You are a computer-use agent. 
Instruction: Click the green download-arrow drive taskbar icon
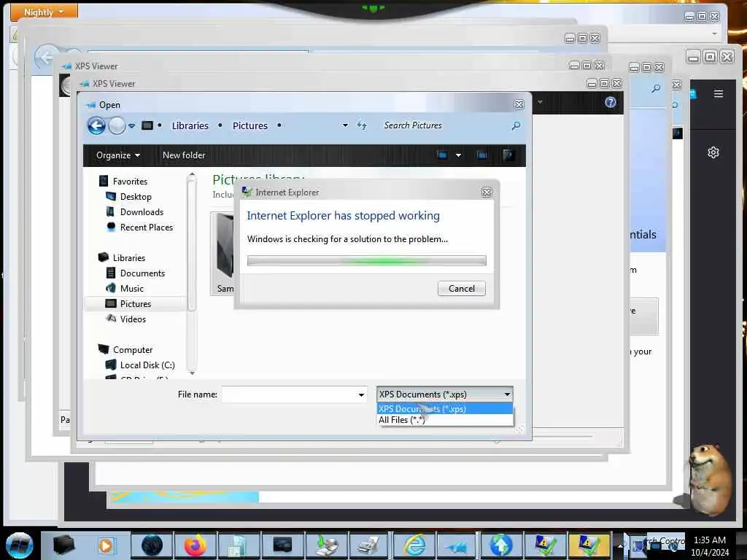click(328, 545)
